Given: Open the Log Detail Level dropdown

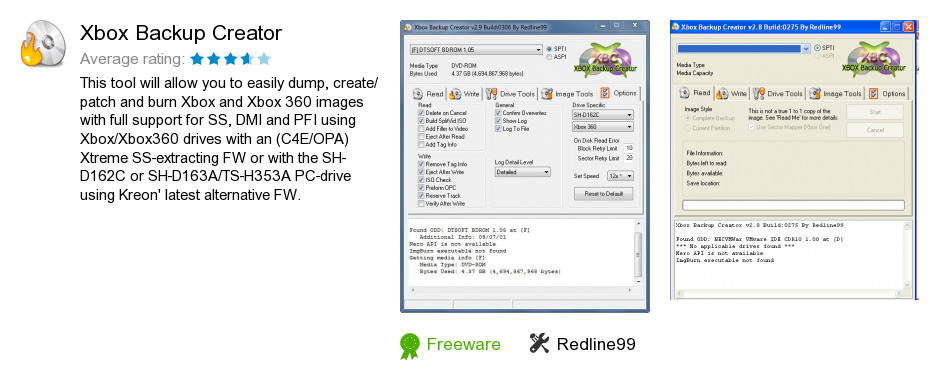Looking at the screenshot, I should pos(523,172).
